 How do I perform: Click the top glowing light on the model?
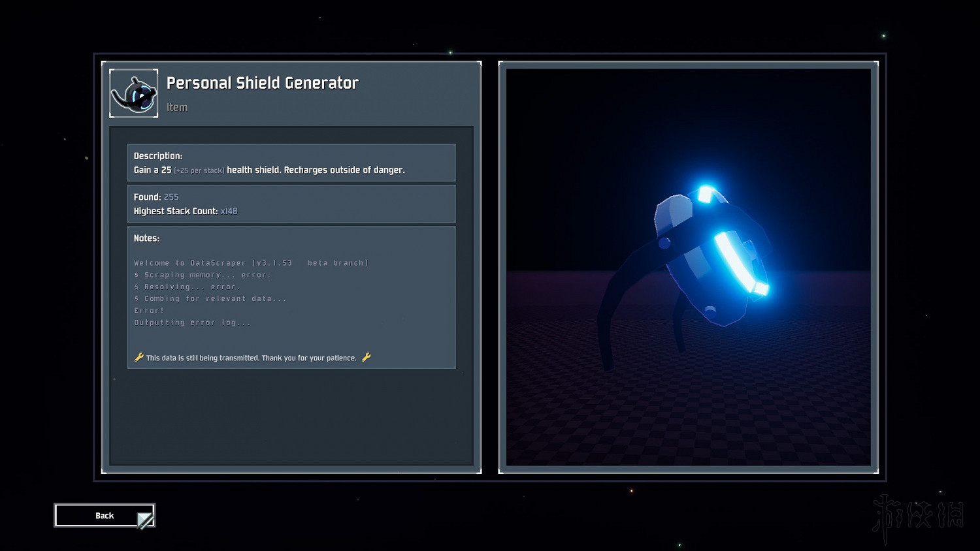(x=706, y=194)
